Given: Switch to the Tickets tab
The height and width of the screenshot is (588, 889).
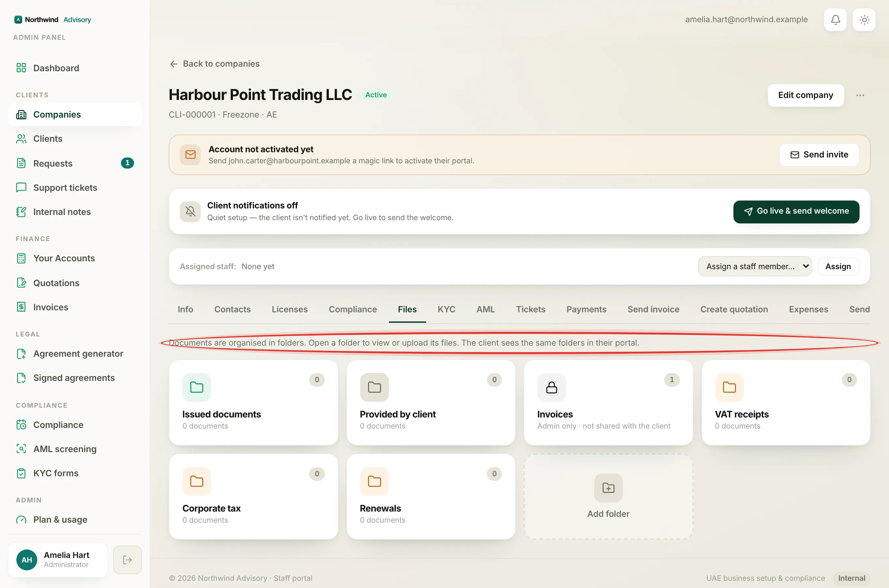Looking at the screenshot, I should [x=530, y=309].
